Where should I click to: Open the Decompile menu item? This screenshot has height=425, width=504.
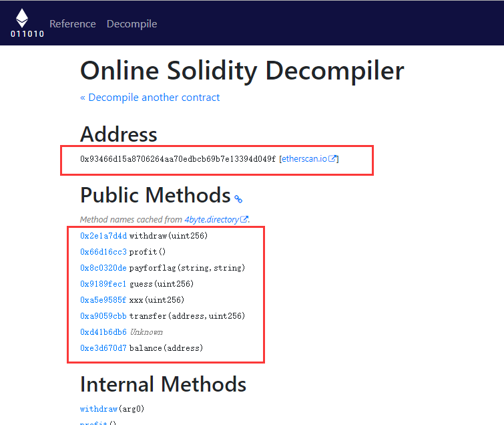(x=132, y=24)
